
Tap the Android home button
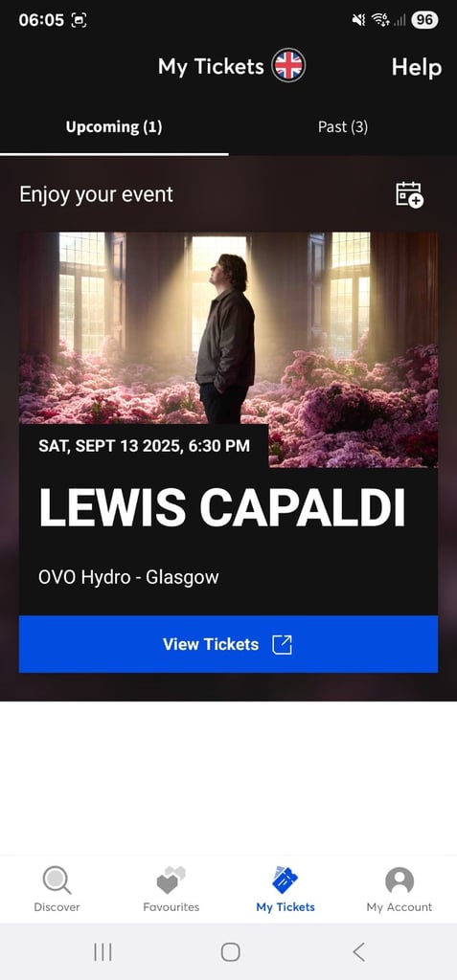230,952
